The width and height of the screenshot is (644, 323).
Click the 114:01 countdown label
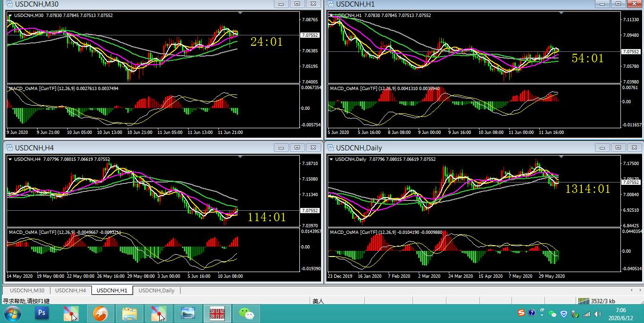tap(267, 217)
